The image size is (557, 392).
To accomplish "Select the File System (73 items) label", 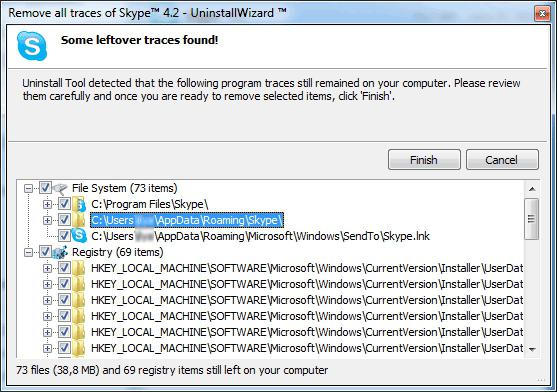I will [125, 188].
